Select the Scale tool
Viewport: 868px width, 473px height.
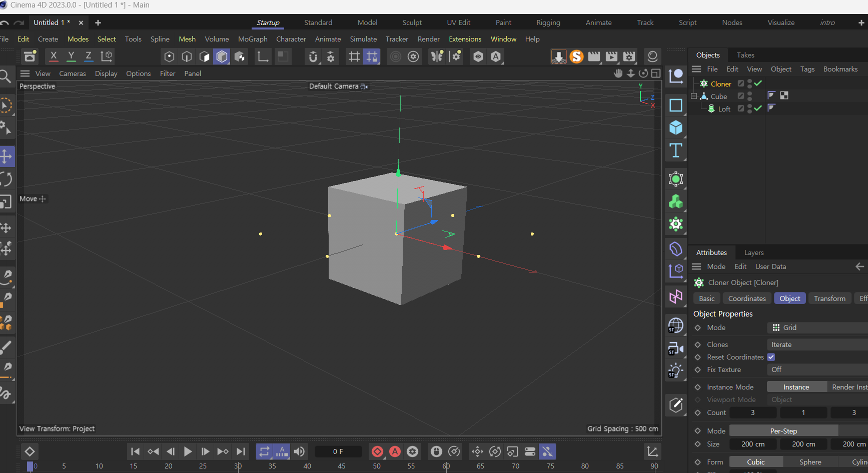point(6,201)
